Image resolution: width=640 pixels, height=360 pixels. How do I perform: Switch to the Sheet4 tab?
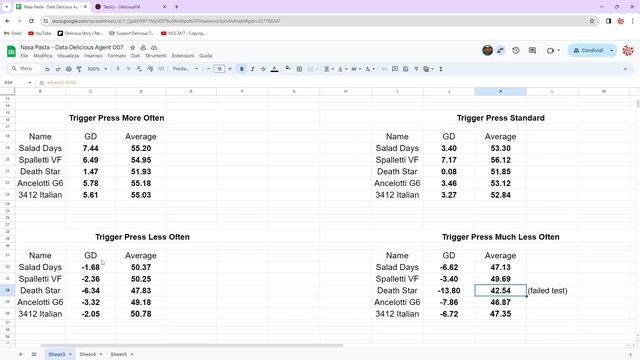coord(87,354)
